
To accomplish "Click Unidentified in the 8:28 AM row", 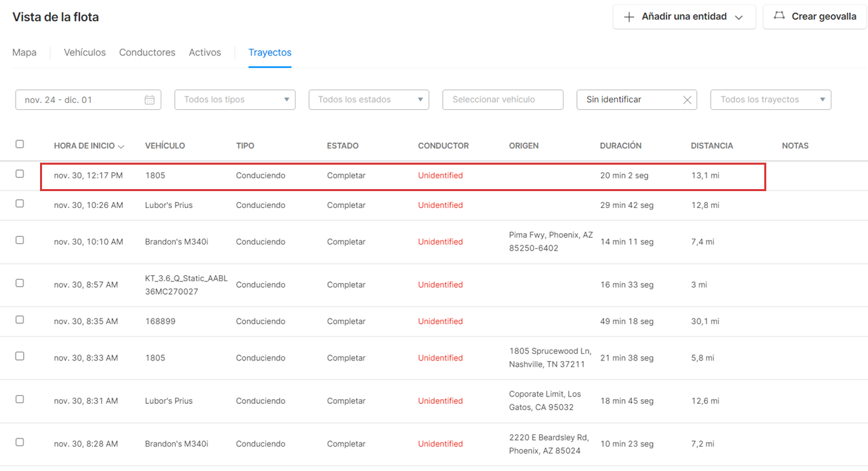I will click(440, 444).
